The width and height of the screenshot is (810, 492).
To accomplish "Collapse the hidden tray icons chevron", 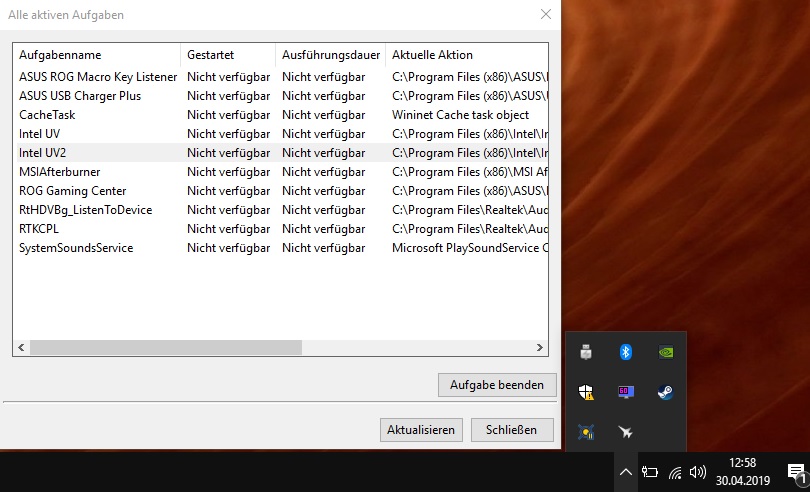I will click(x=626, y=472).
